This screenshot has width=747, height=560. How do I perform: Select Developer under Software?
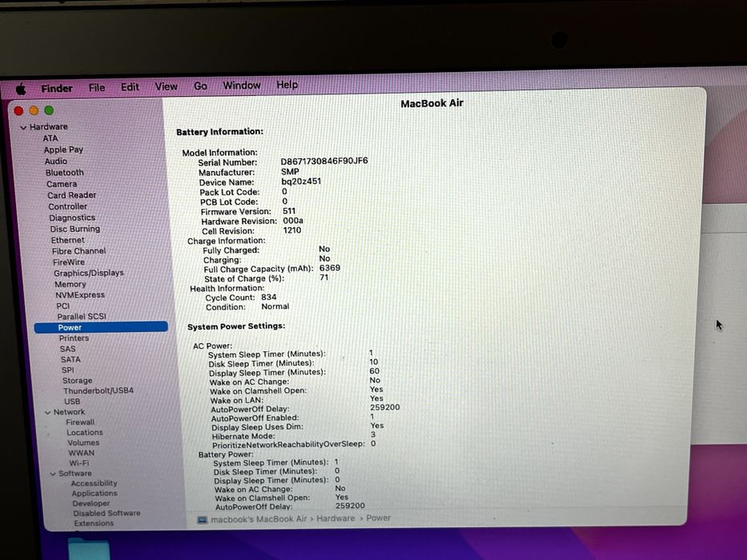pos(91,503)
